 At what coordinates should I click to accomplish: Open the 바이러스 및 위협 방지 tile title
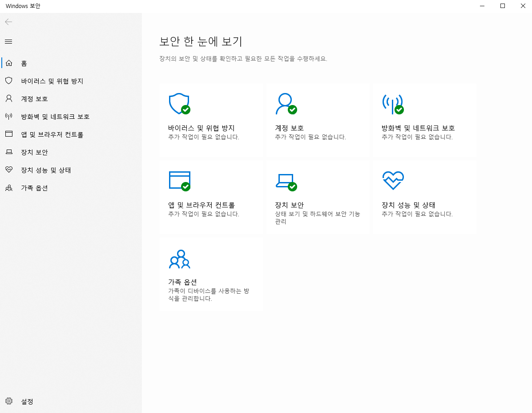coord(201,128)
